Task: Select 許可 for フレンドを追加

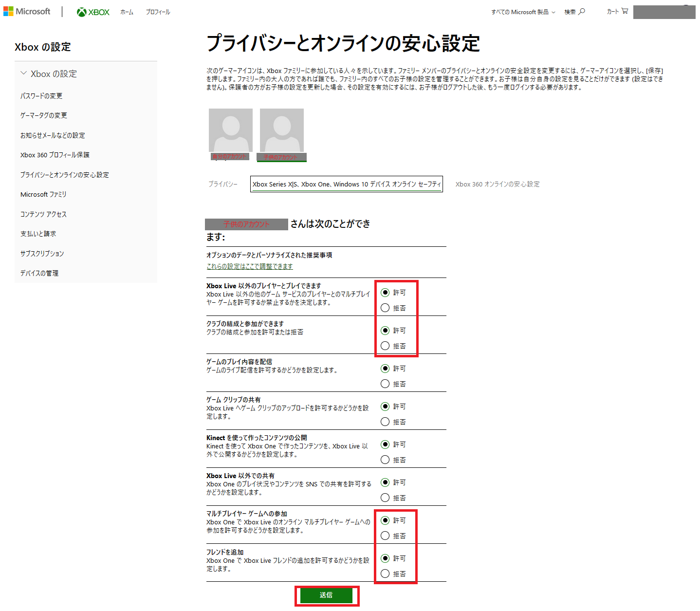Action: click(x=385, y=558)
